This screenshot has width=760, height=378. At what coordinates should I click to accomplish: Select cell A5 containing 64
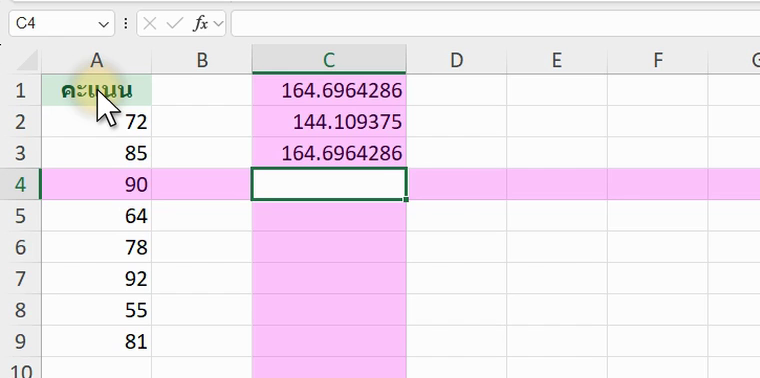click(x=96, y=216)
